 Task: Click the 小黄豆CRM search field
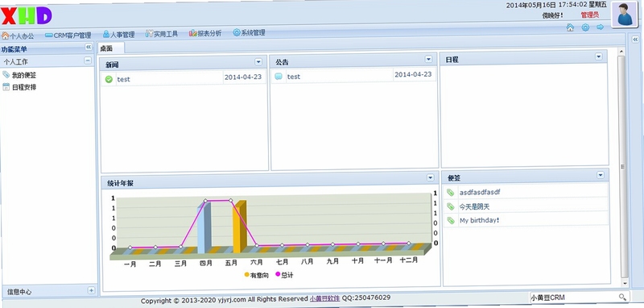click(573, 297)
